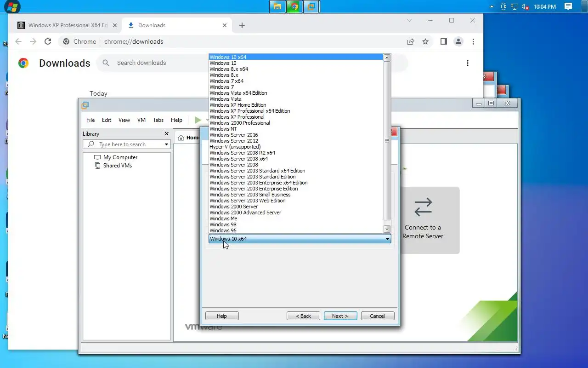This screenshot has height=368, width=588.
Task: Open the Chrome tab search chevron
Action: pyautogui.click(x=409, y=20)
